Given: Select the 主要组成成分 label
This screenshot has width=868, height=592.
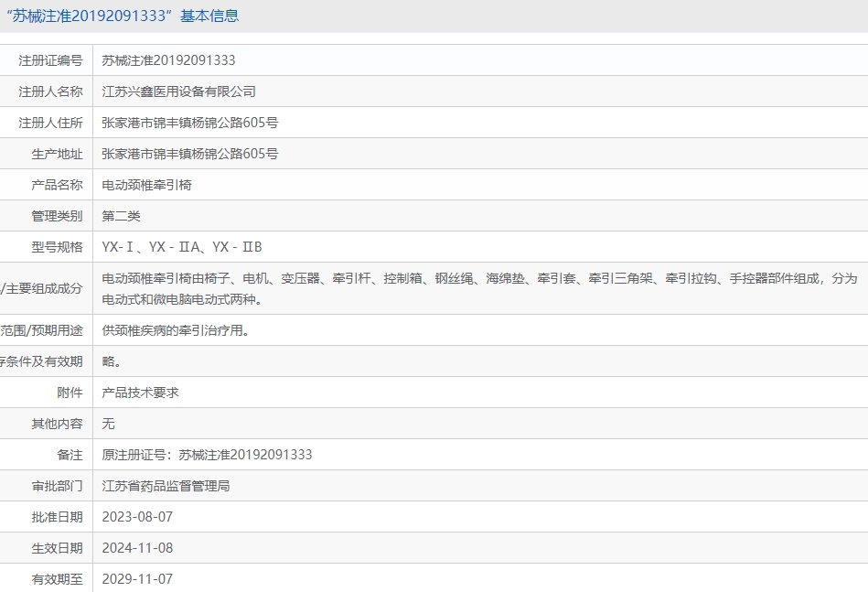Looking at the screenshot, I should (41, 288).
